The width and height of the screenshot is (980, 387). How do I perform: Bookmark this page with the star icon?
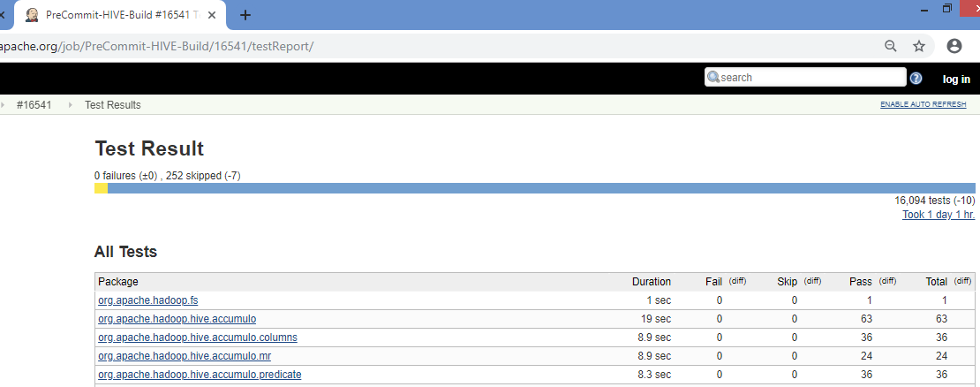(919, 46)
